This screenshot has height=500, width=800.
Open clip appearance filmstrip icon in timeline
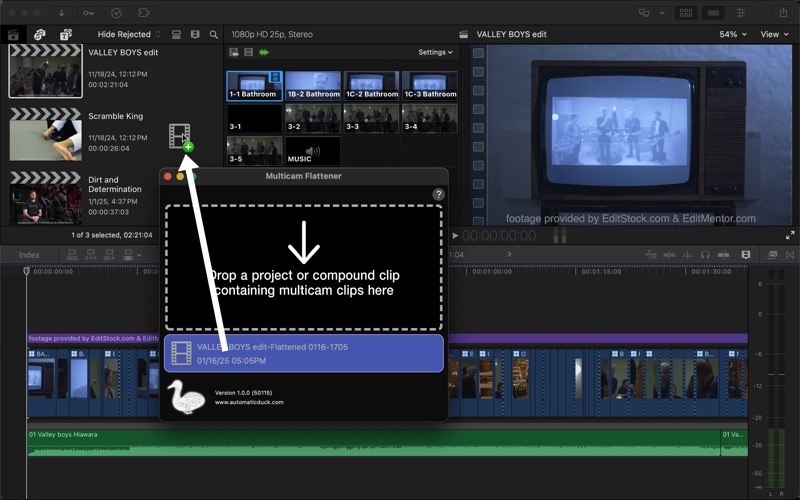pos(745,255)
